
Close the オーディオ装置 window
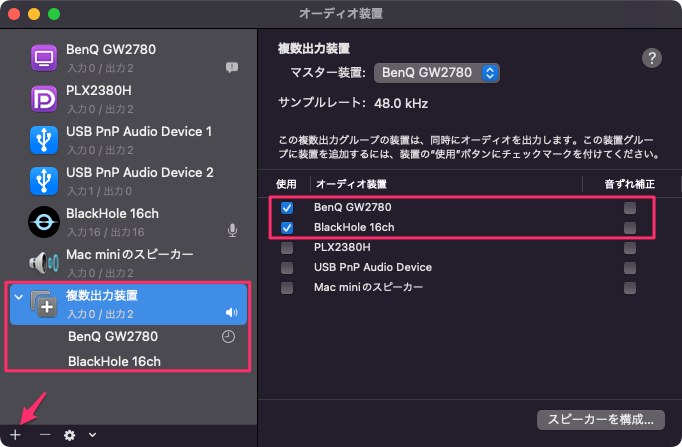click(x=14, y=14)
